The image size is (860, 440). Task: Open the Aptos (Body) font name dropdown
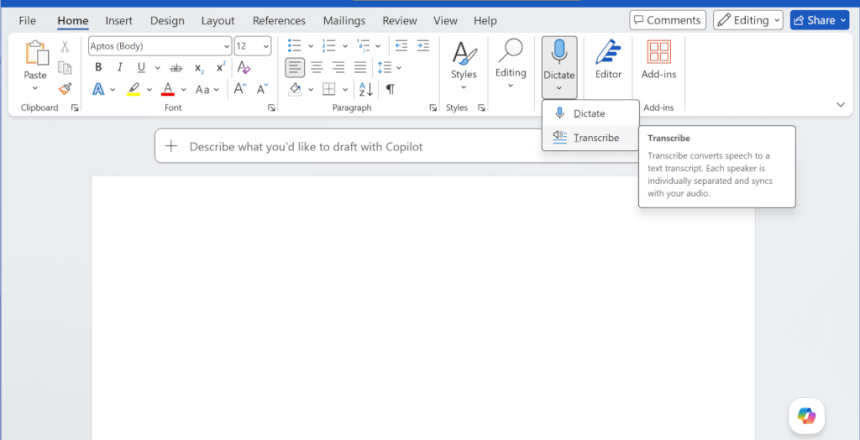coord(227,47)
